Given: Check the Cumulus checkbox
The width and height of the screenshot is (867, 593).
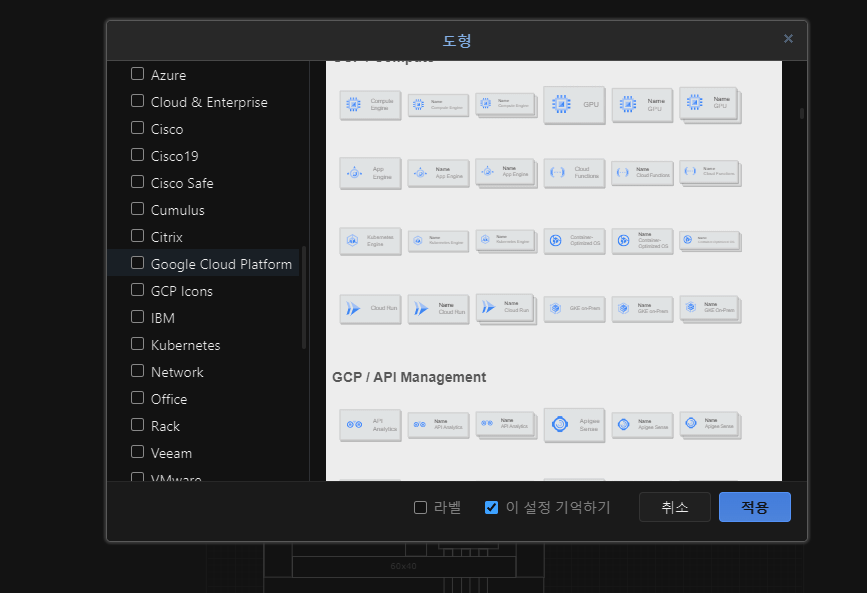Looking at the screenshot, I should 137,209.
